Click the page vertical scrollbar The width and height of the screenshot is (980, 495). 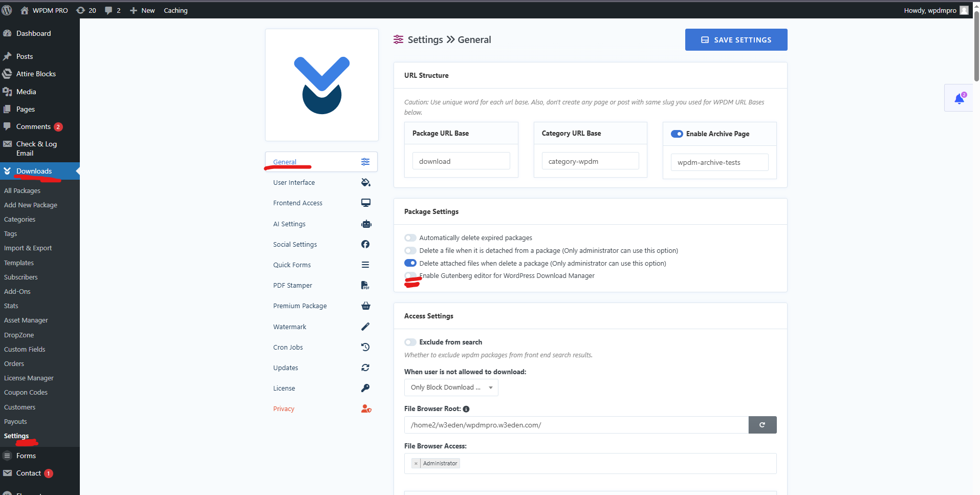(x=976, y=46)
